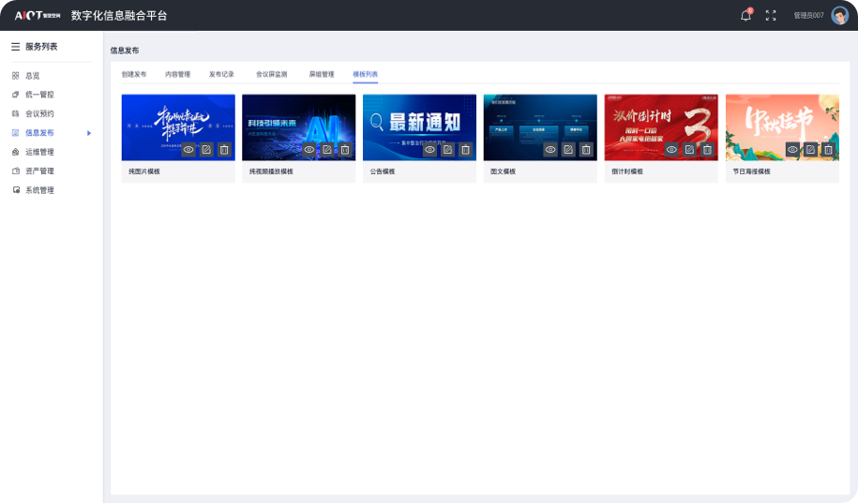The width and height of the screenshot is (858, 504).
Task: Switch to the 屏组管理 tab
Action: click(x=322, y=74)
